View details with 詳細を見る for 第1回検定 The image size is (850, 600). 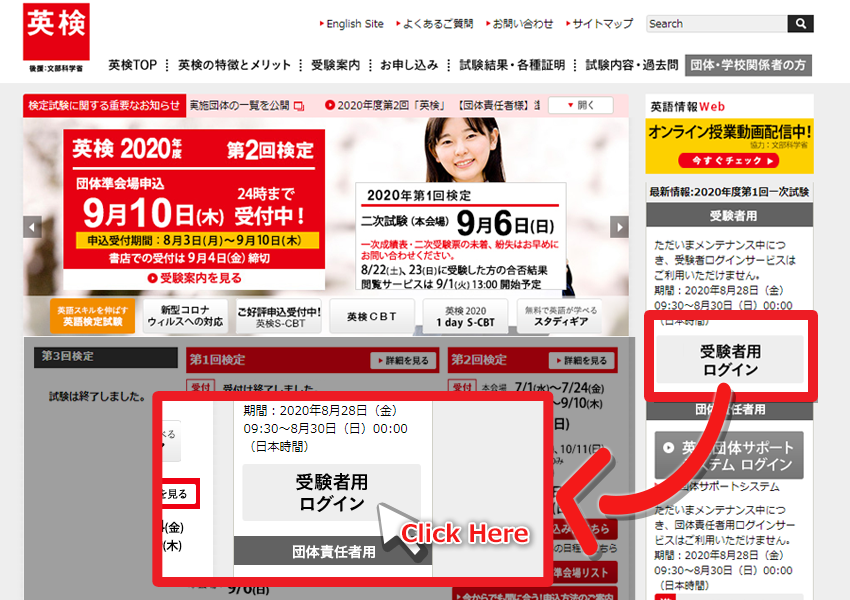pyautogui.click(x=404, y=360)
